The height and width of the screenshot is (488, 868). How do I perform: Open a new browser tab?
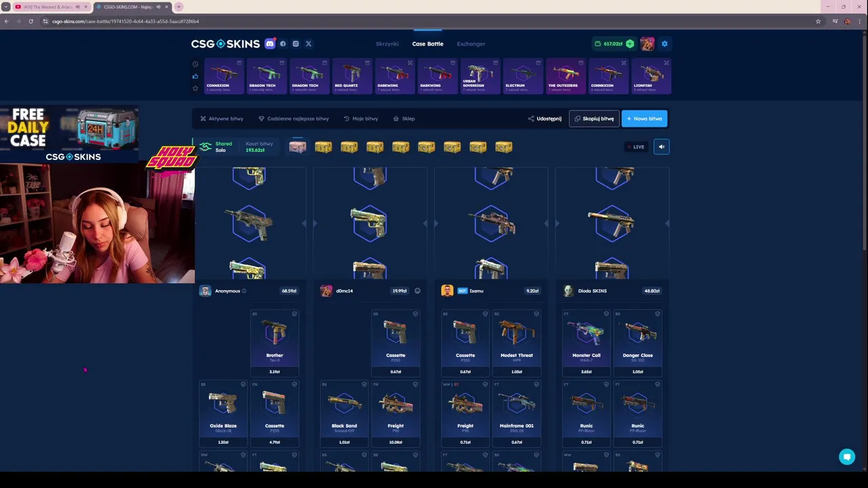pos(178,7)
